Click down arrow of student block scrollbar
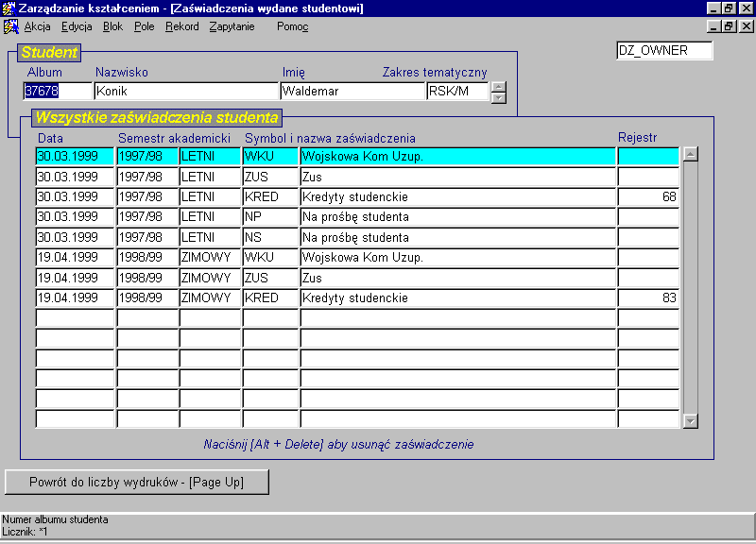 pos(499,98)
